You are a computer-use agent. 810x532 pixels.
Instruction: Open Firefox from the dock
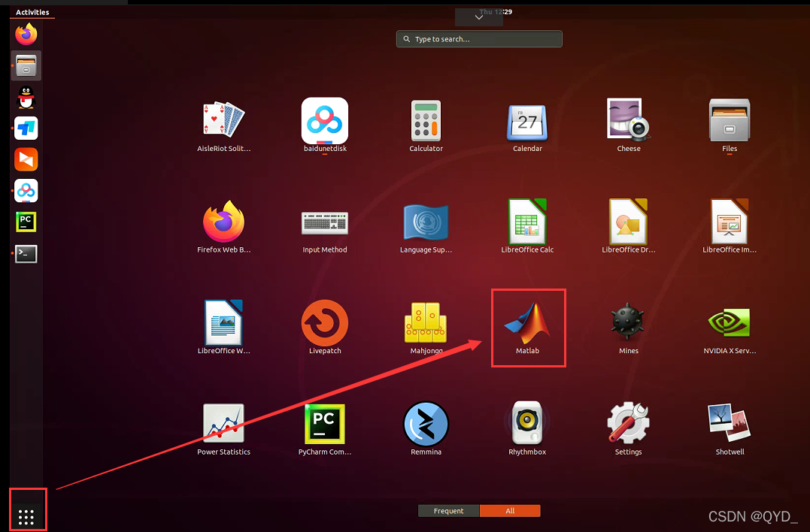click(x=26, y=34)
